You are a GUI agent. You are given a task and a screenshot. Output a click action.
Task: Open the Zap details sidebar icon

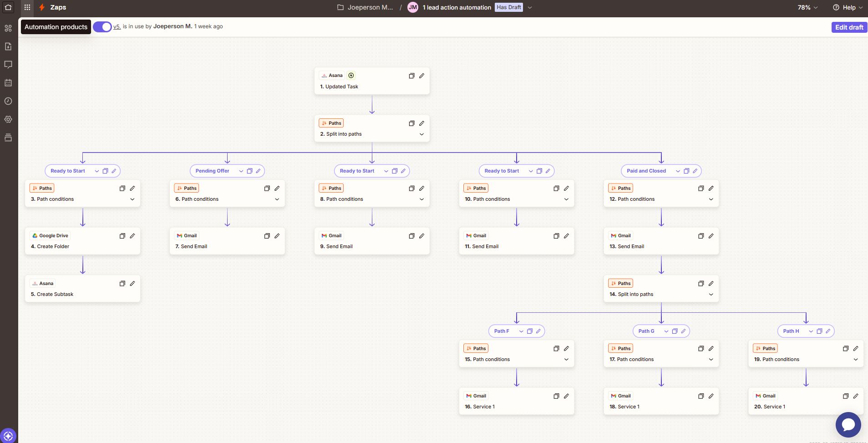click(8, 46)
